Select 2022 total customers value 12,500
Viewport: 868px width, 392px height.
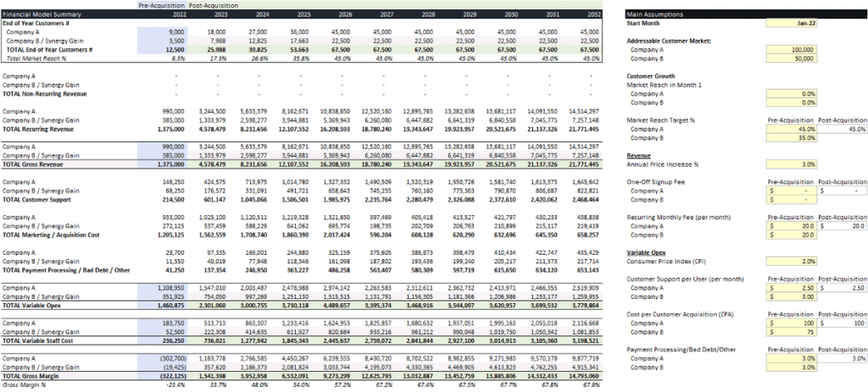pyautogui.click(x=175, y=50)
